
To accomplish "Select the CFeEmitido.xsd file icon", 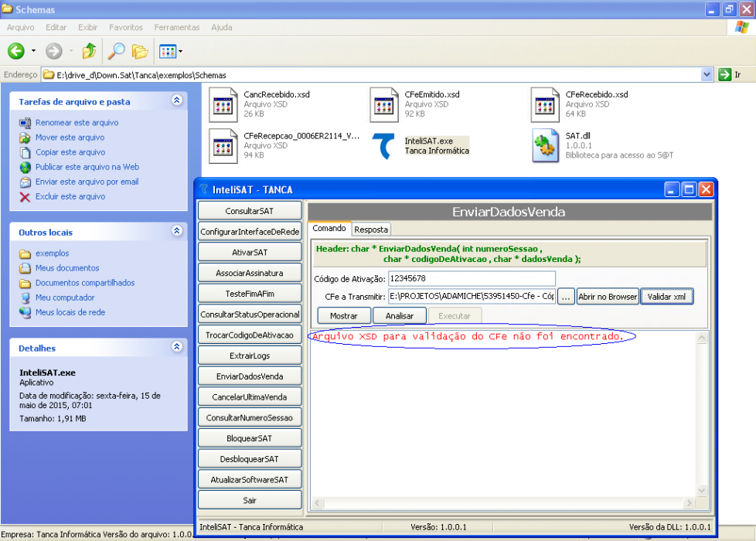I will click(383, 104).
